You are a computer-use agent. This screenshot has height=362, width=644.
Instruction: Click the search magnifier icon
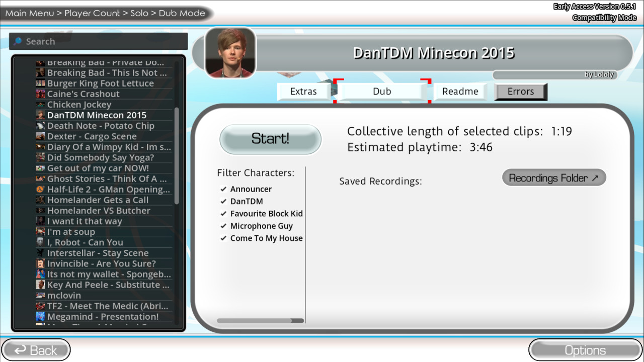18,41
